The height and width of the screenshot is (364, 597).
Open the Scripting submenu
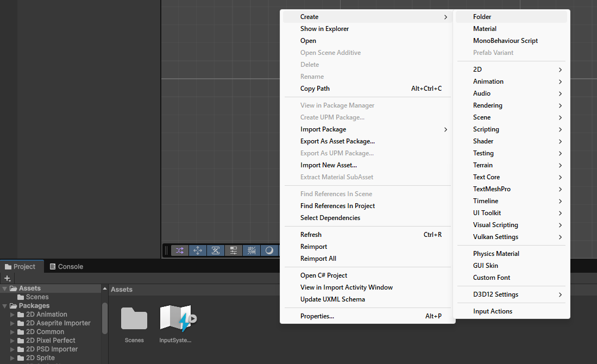(x=511, y=129)
